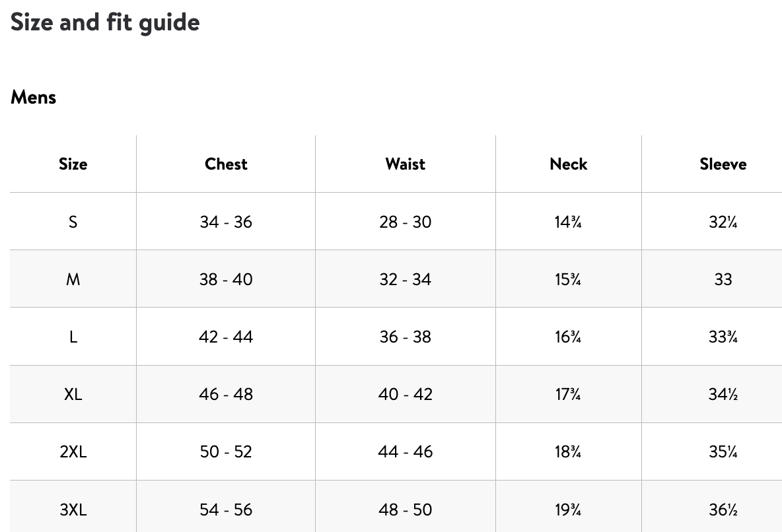
Task: Click the Size column header
Action: (73, 164)
